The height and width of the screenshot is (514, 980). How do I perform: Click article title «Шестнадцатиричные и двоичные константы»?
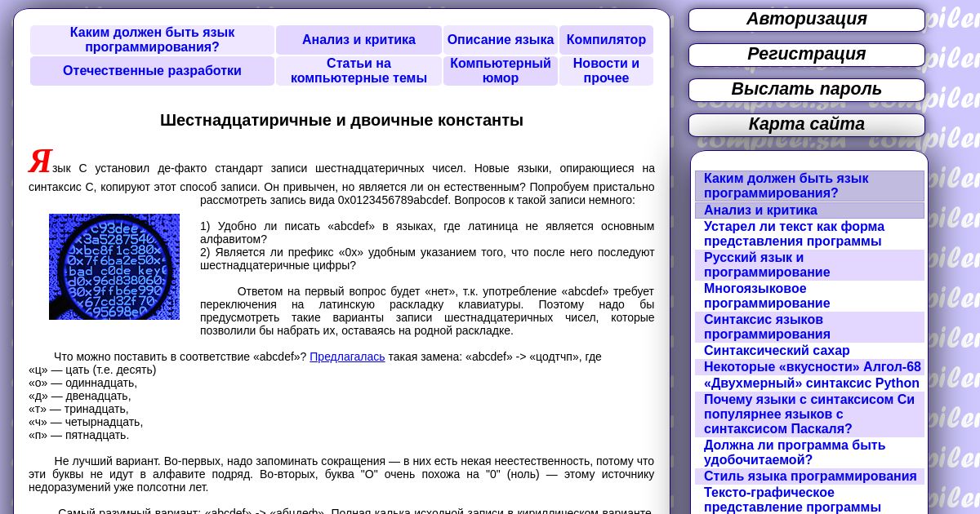point(341,120)
